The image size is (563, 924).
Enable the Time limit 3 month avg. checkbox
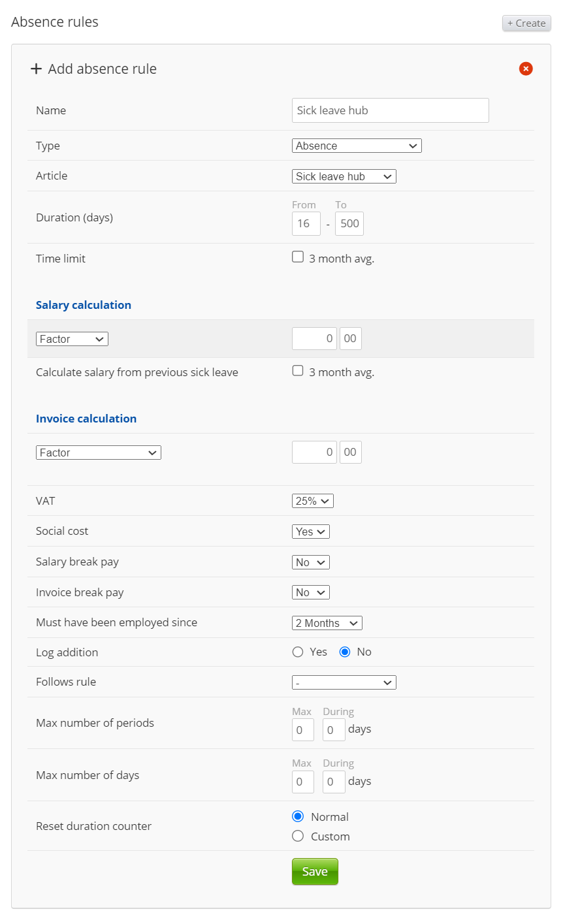(x=298, y=257)
